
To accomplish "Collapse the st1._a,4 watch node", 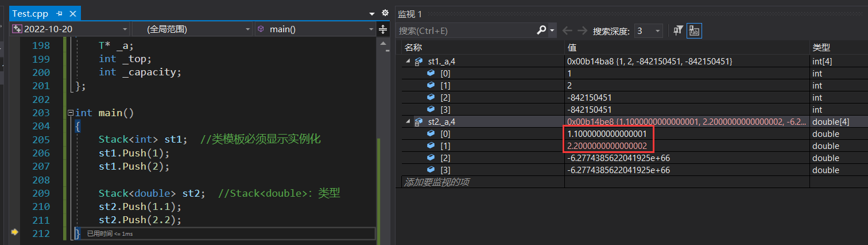I will [408, 61].
